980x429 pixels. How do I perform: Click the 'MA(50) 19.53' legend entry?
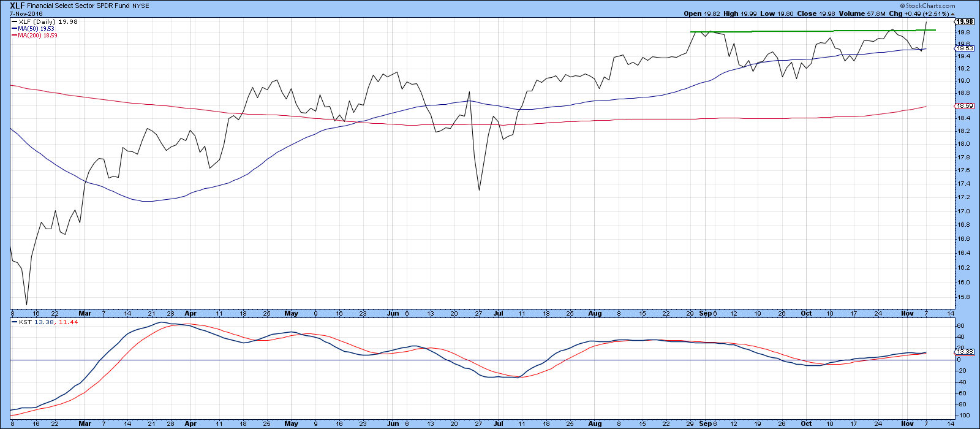(x=37, y=29)
